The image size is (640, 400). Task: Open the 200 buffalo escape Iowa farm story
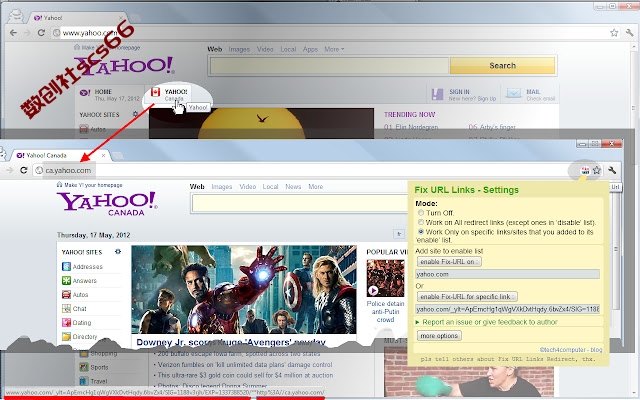239,354
